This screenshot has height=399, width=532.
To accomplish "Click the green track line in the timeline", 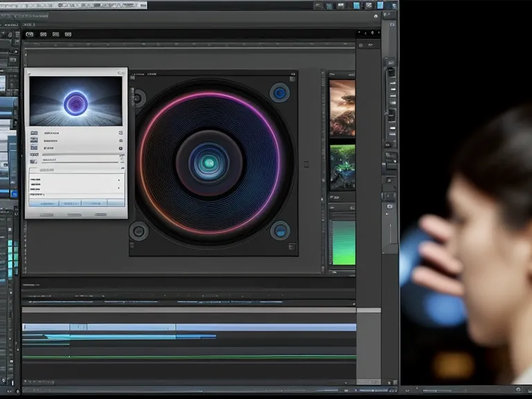I will point(189,357).
